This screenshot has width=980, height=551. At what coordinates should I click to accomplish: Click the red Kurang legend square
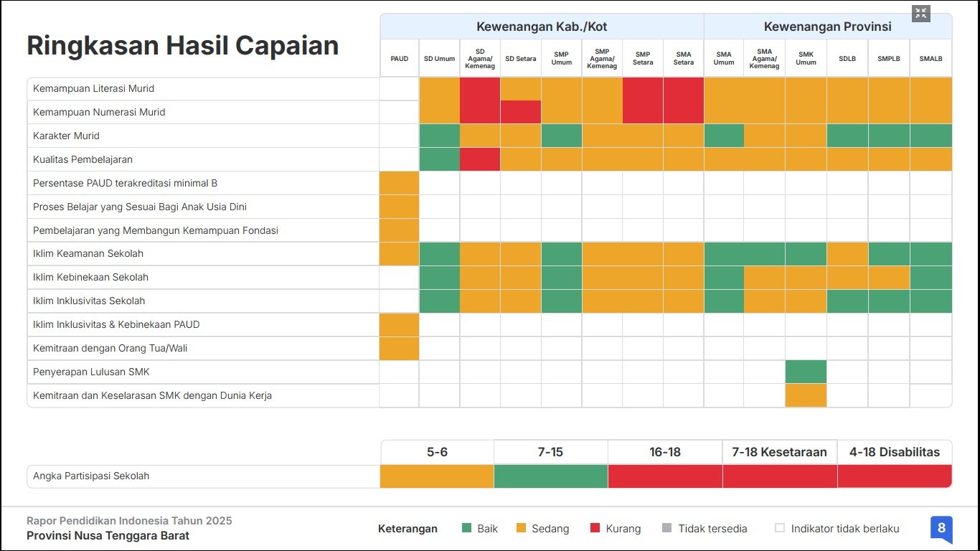coord(595,529)
